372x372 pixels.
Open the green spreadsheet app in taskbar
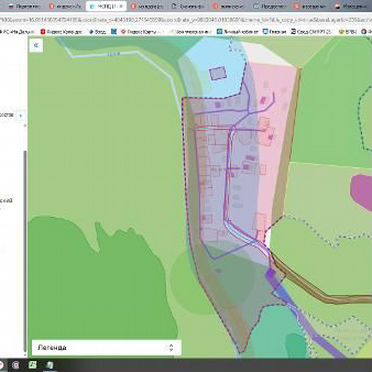point(32,365)
